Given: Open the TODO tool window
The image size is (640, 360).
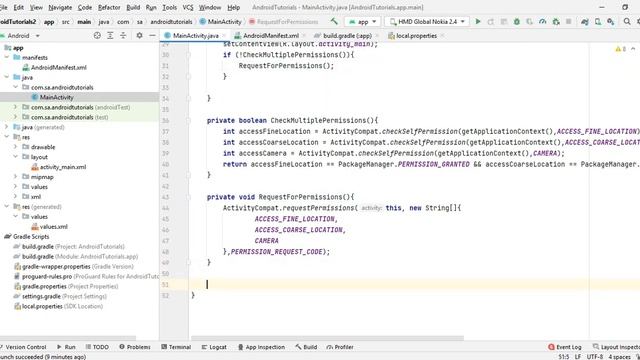Looking at the screenshot, I should click(97, 347).
